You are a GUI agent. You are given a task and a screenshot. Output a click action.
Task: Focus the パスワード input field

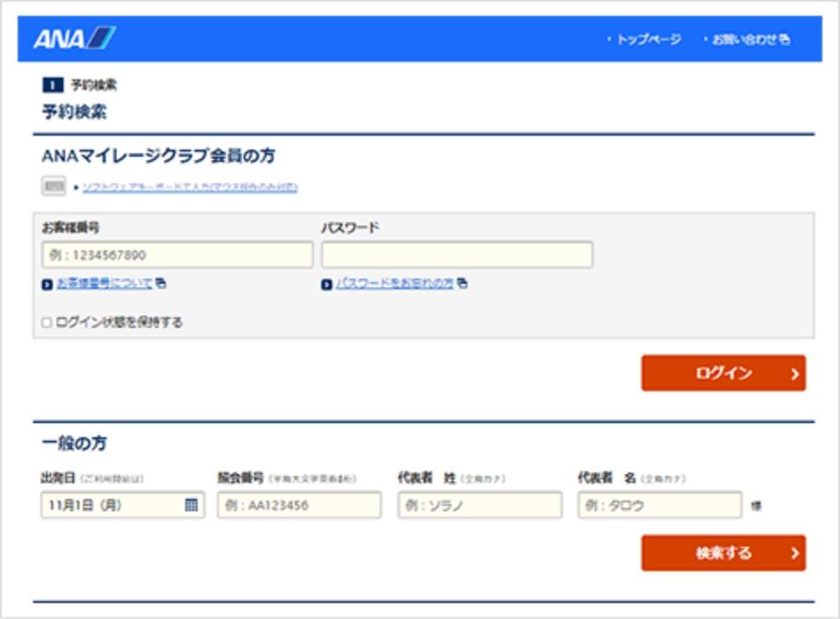coord(457,255)
